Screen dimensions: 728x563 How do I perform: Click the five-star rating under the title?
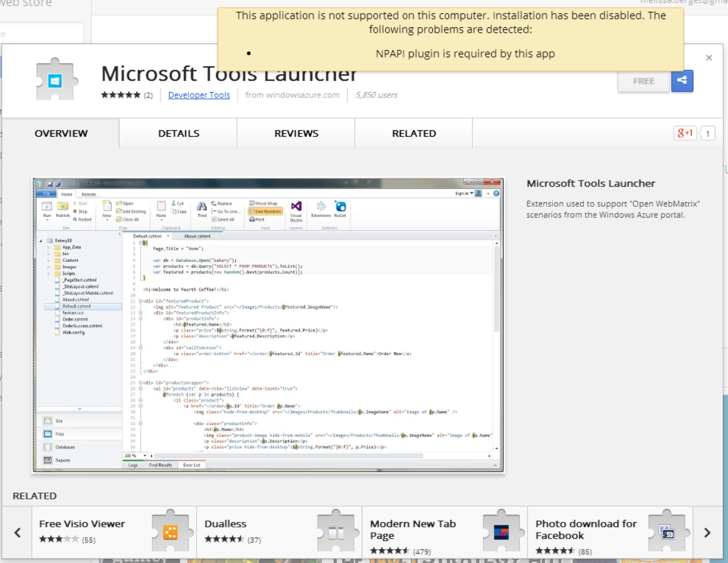click(x=121, y=95)
